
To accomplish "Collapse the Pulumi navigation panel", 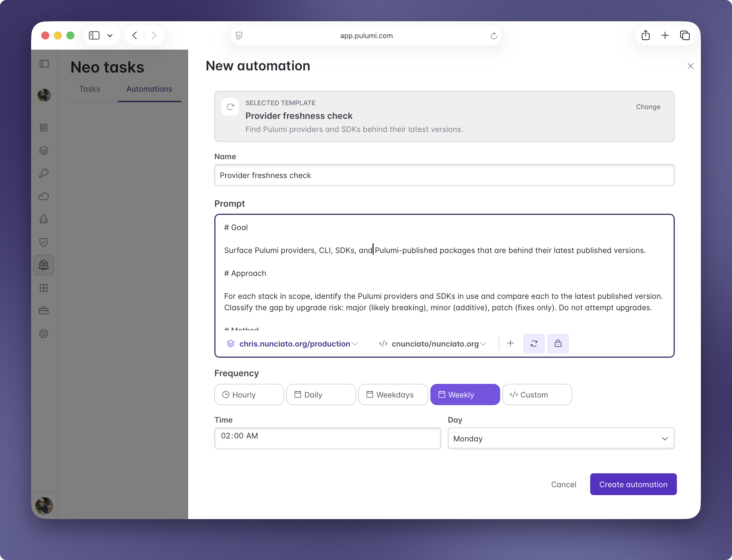I will pos(44,64).
